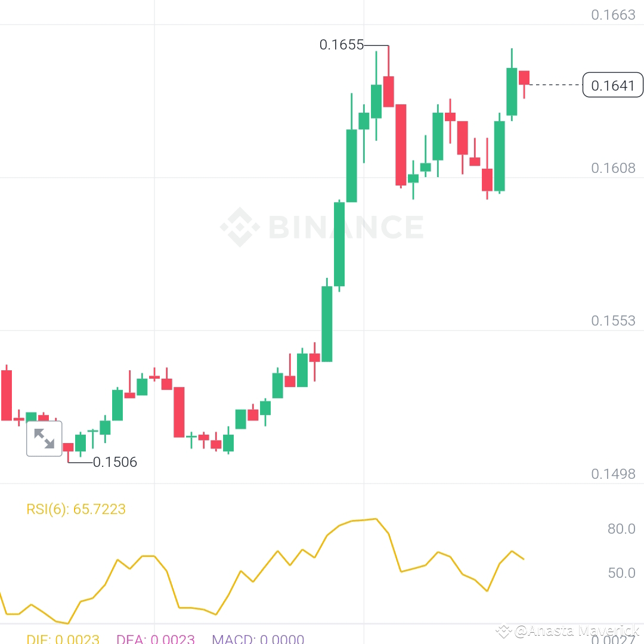Click the DIF: 0.0023 indicator label
This screenshot has height=644, width=644.
(x=62, y=639)
